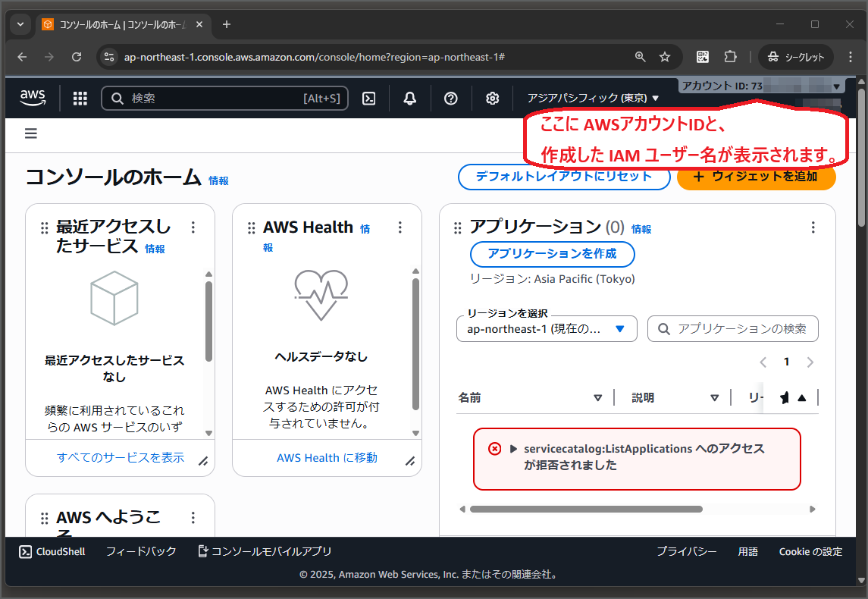Click デフォルトレイアウトにリセット button
The height and width of the screenshot is (599, 868).
point(563,176)
